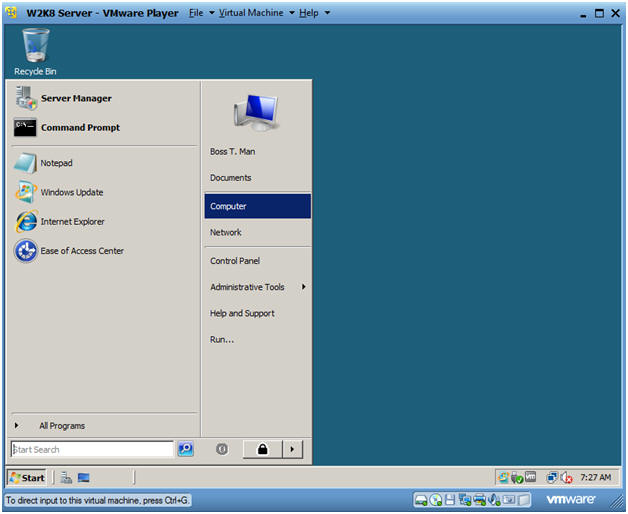The height and width of the screenshot is (514, 628).
Task: Lock the computer with the padlock button
Action: [x=262, y=449]
